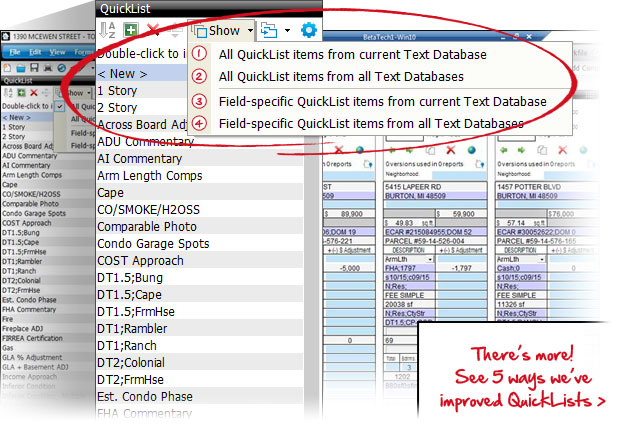Open the Edit menu in main window
The height and width of the screenshot is (424, 620).
coord(35,52)
